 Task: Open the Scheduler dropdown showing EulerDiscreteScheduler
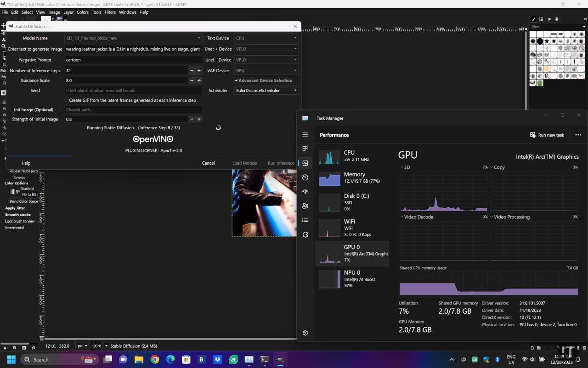coord(266,91)
